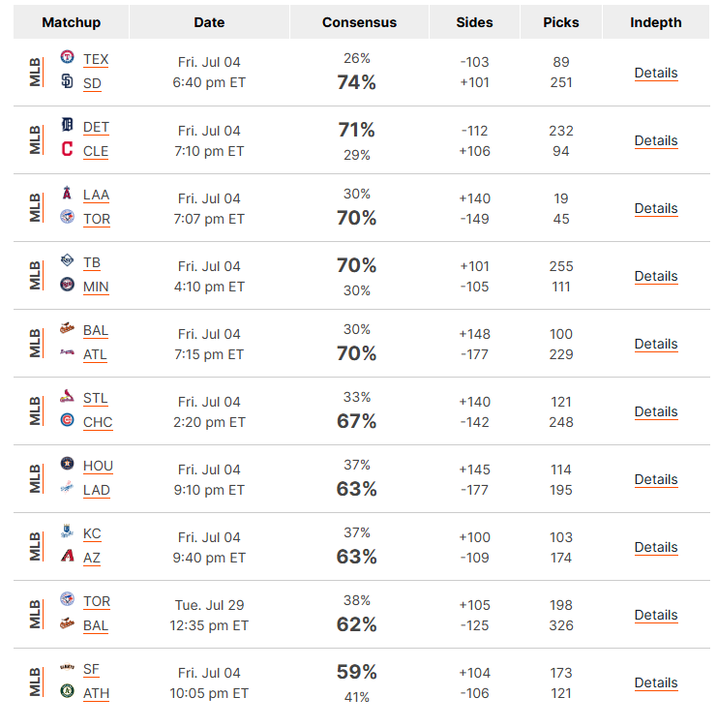Screen dimensions: 717x728
Task: Select the Sides column header
Action: point(474,22)
